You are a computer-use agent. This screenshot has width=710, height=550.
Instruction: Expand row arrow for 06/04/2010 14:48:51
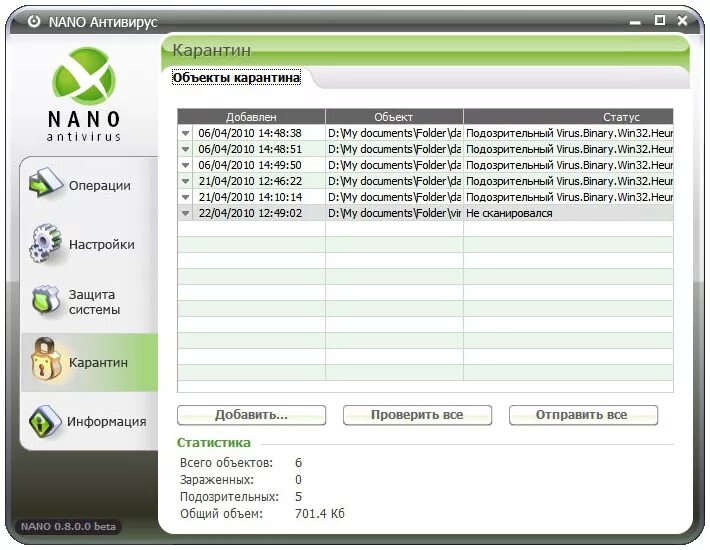tap(185, 149)
